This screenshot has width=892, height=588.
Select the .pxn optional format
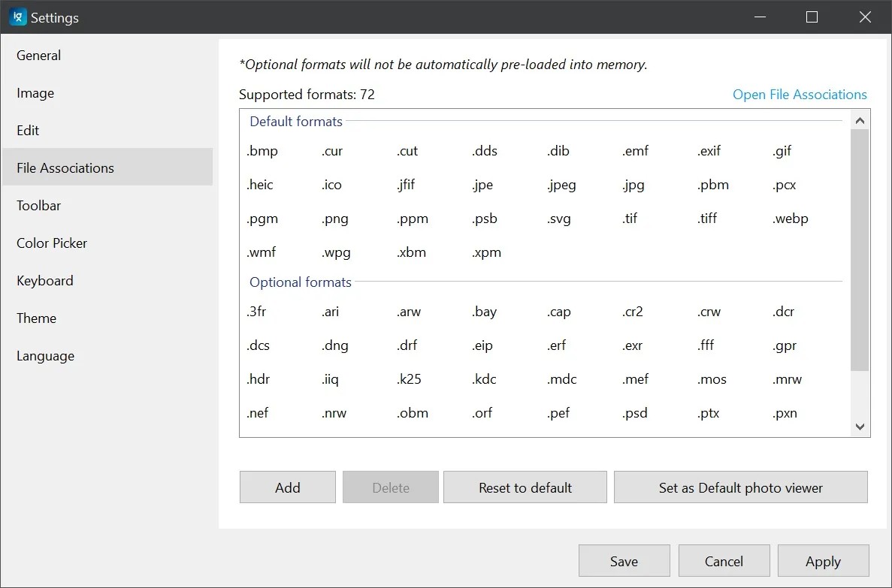pos(785,413)
